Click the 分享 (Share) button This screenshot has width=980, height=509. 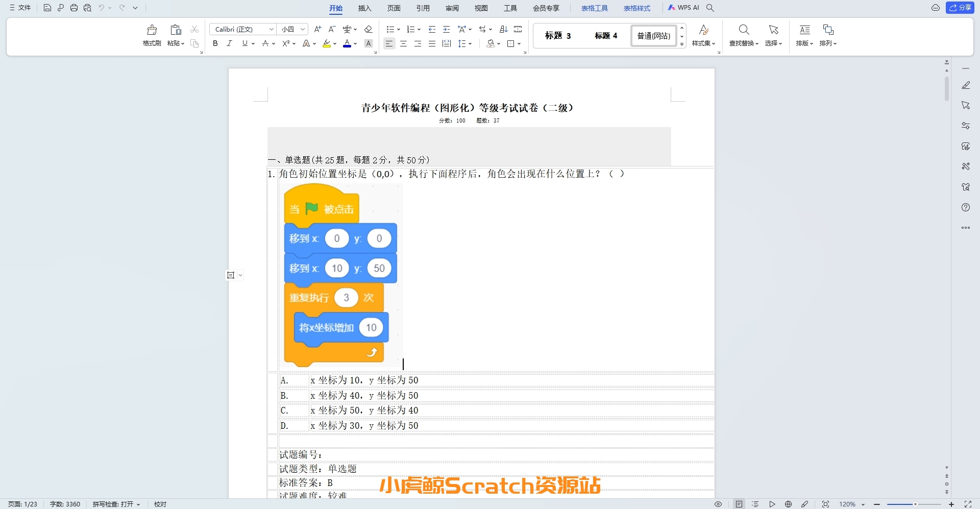tap(960, 8)
